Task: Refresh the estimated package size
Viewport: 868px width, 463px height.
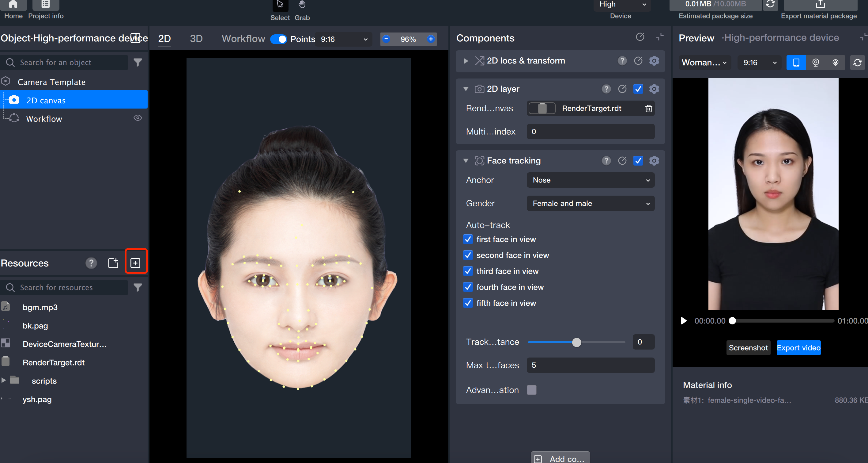Action: pos(770,5)
